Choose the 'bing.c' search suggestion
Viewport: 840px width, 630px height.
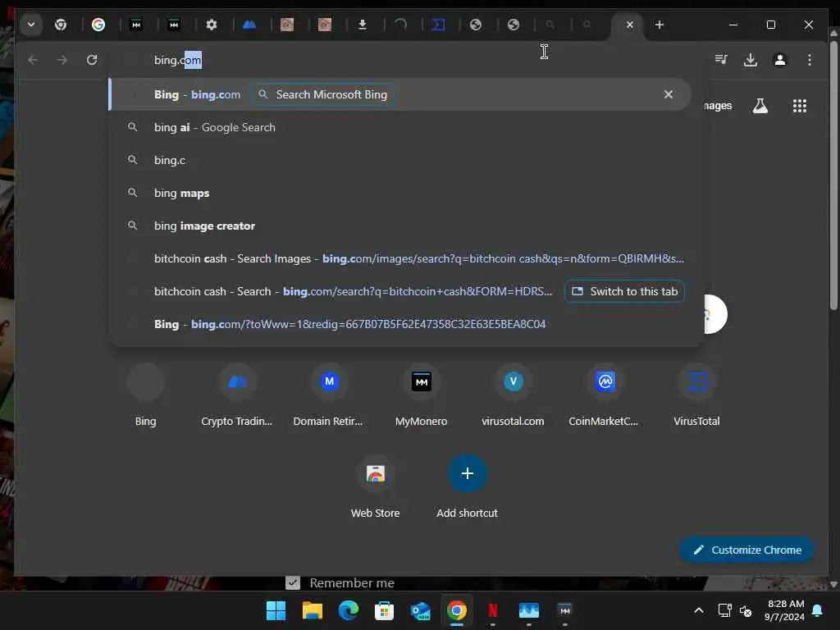coord(399,160)
